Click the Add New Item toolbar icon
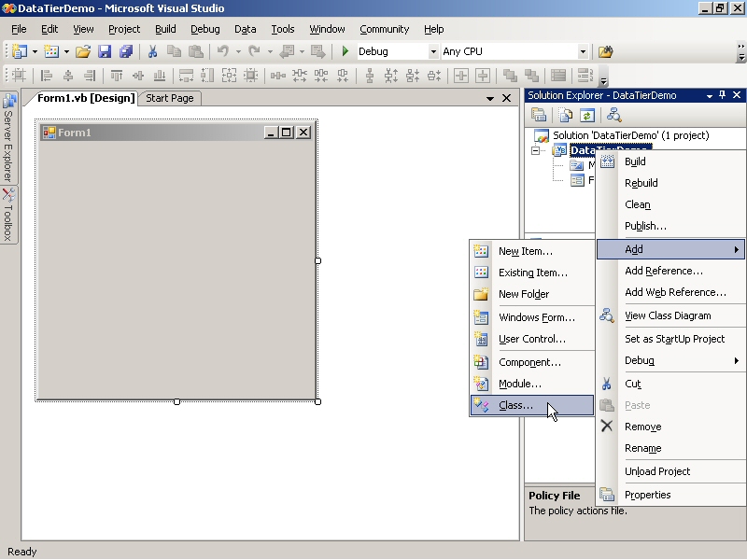This screenshot has width=747, height=560. (x=51, y=51)
